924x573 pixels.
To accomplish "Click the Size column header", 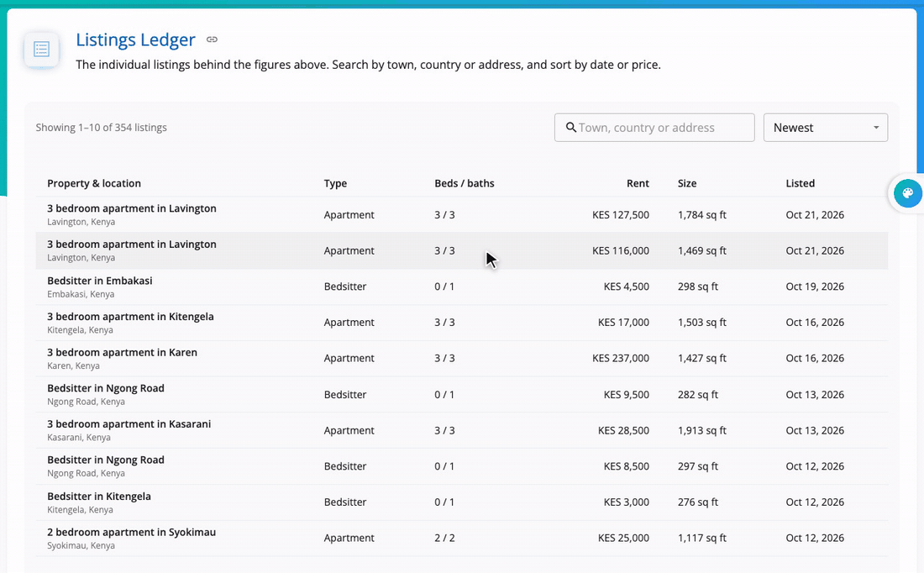I will [687, 183].
